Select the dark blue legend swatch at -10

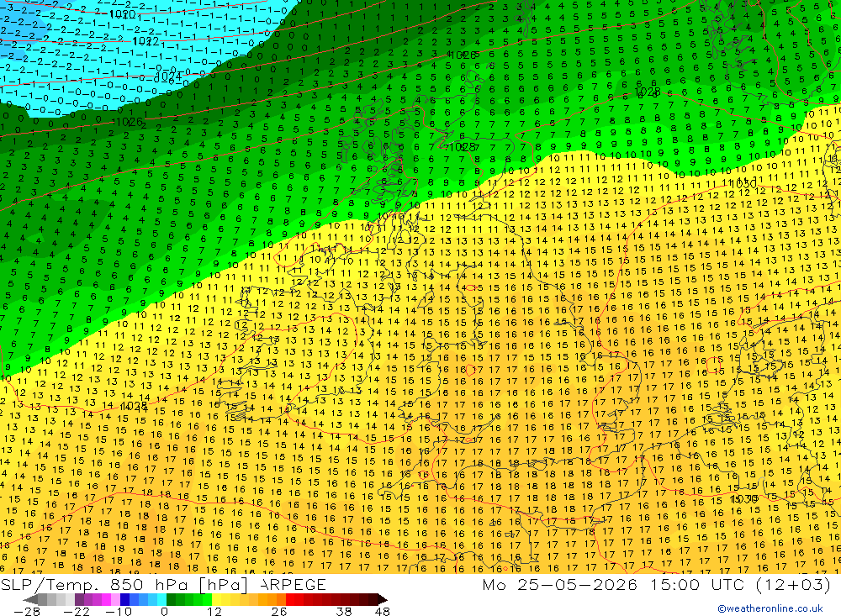pyautogui.click(x=124, y=599)
